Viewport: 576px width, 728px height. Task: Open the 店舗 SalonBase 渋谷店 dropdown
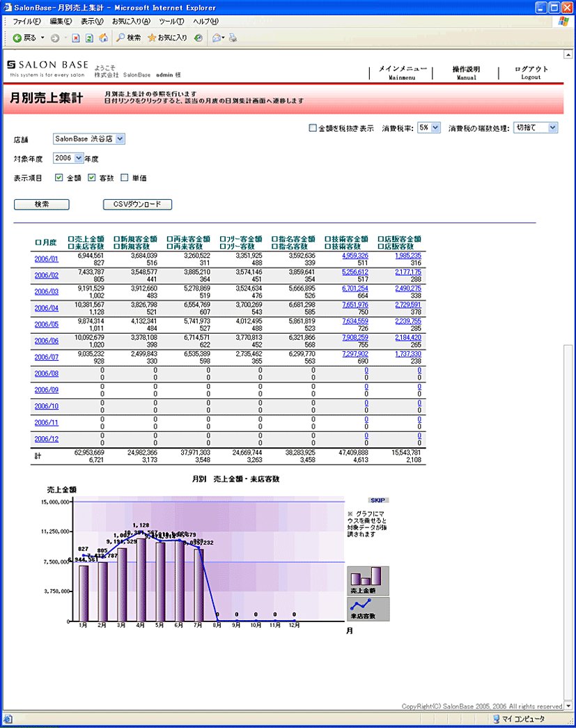point(89,139)
